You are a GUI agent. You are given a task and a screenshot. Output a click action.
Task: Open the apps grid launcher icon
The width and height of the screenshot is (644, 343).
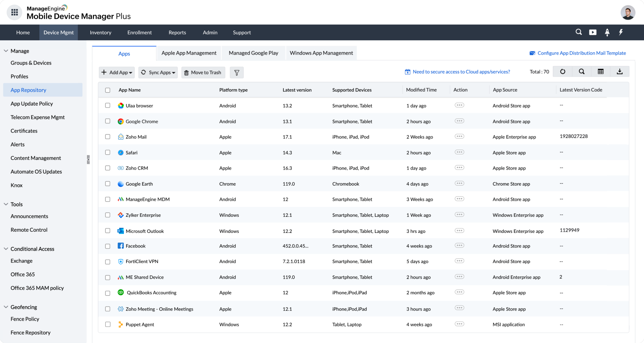point(14,12)
